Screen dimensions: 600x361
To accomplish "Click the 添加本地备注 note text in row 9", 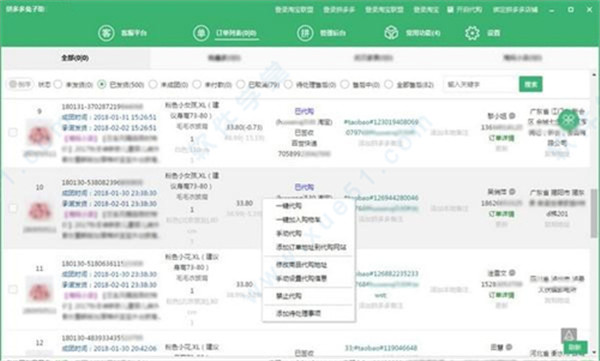I will click(x=449, y=132).
